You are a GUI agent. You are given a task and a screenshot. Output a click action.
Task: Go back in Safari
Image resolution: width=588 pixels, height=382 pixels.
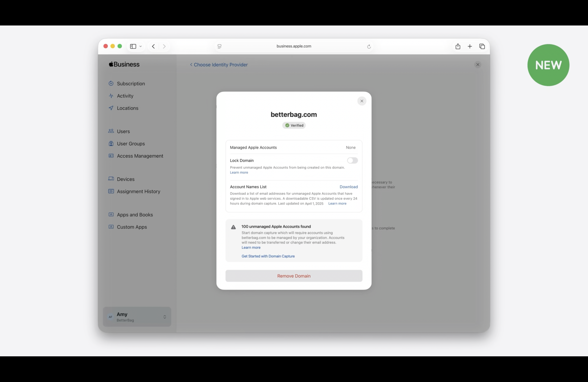153,46
